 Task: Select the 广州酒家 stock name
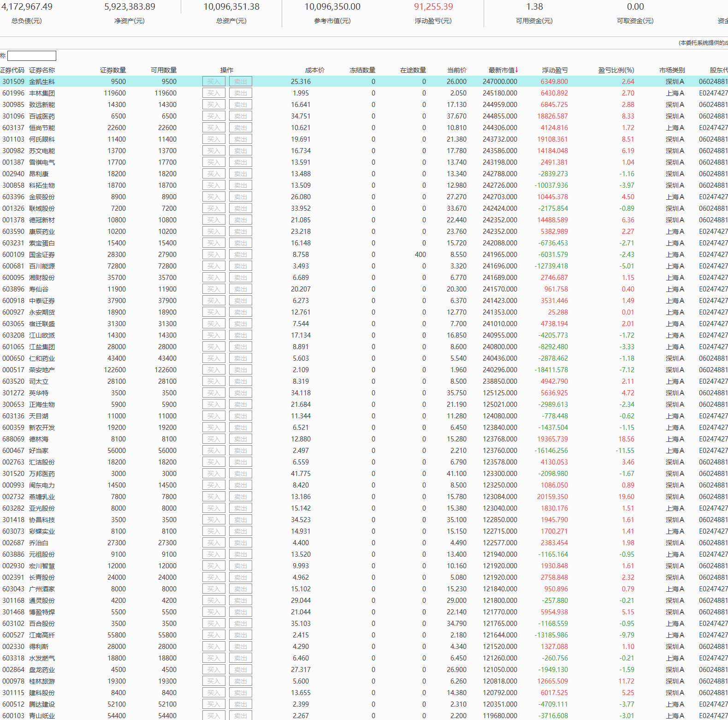pyautogui.click(x=42, y=589)
